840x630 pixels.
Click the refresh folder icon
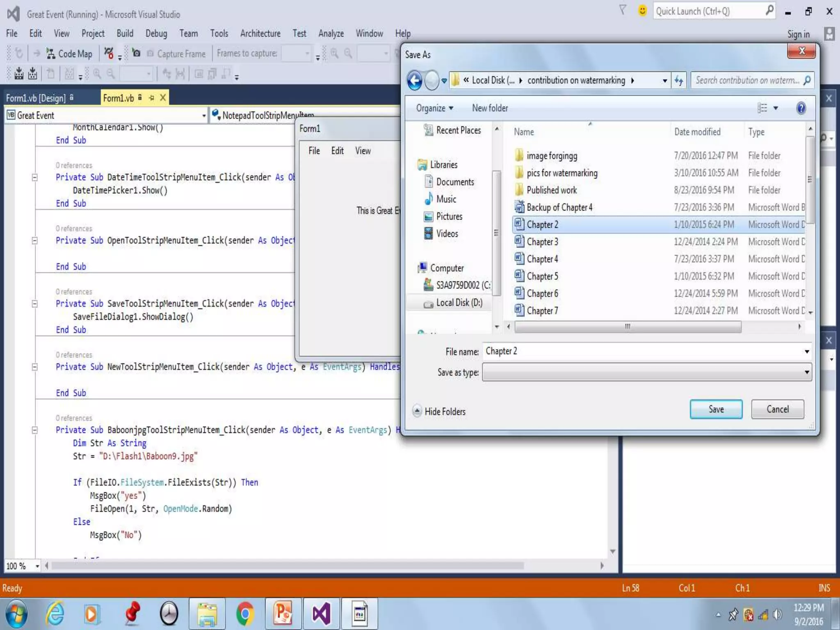click(679, 80)
